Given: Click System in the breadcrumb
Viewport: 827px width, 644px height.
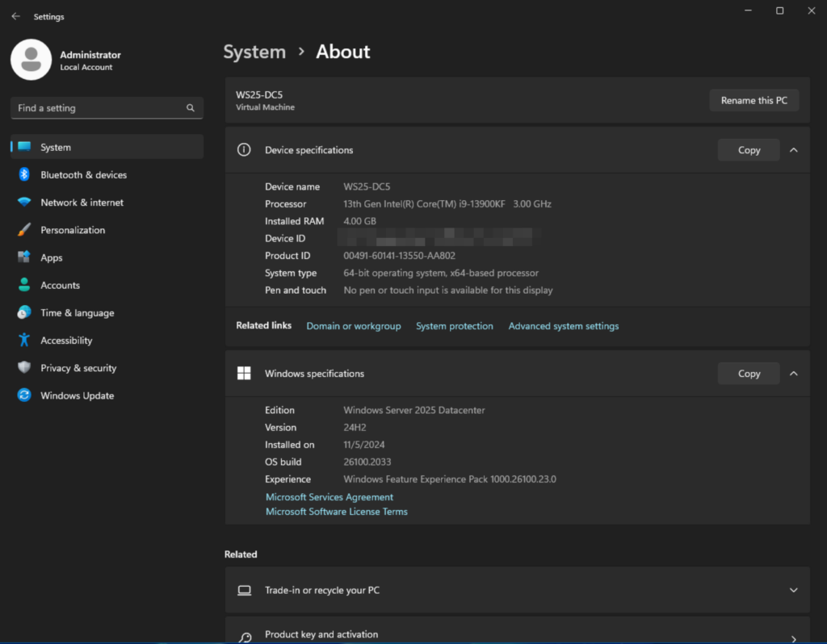Looking at the screenshot, I should (254, 52).
